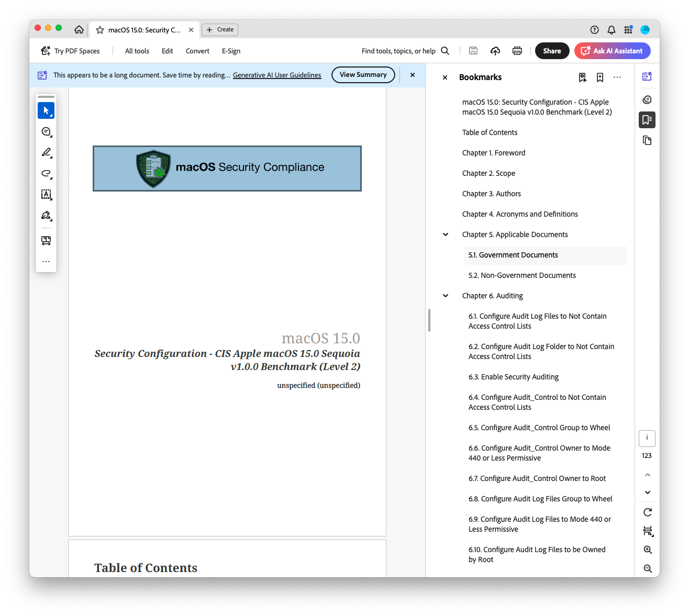Open the notifications bell
Screen dimensions: 689x616
pos(611,30)
